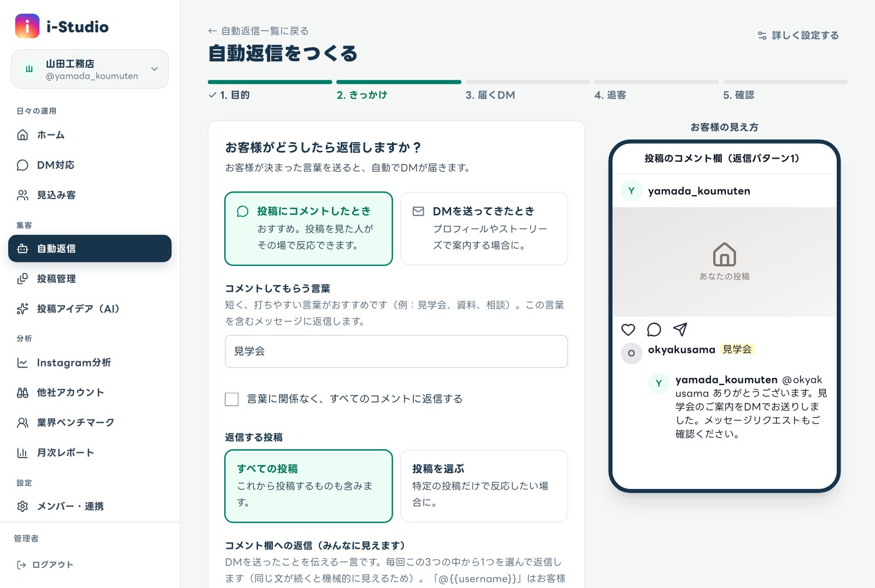Click the green progress bar above 2. きっかけ
This screenshot has width=875, height=588.
pyautogui.click(x=399, y=82)
